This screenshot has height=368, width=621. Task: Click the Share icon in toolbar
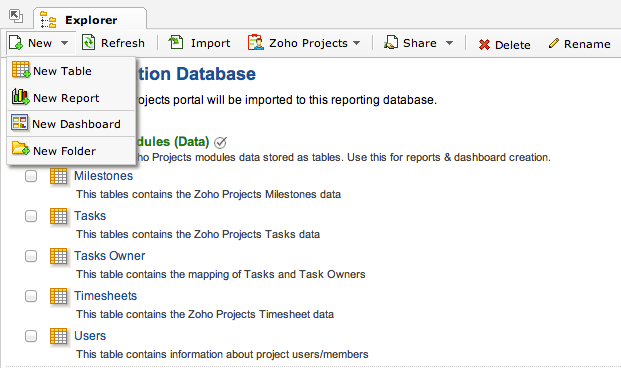[391, 42]
